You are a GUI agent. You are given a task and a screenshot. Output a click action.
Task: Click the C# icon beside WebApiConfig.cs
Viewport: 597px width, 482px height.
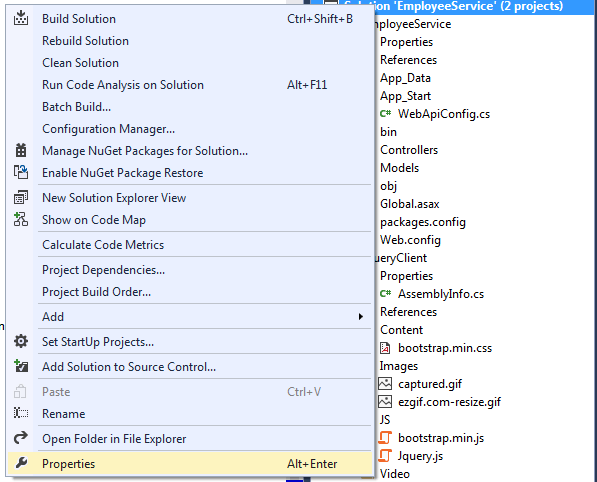[x=385, y=113]
